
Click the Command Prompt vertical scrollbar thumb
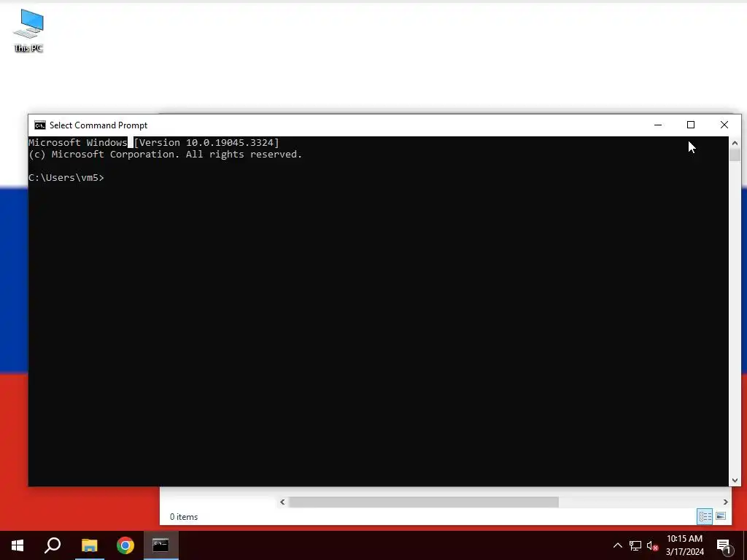(735, 155)
